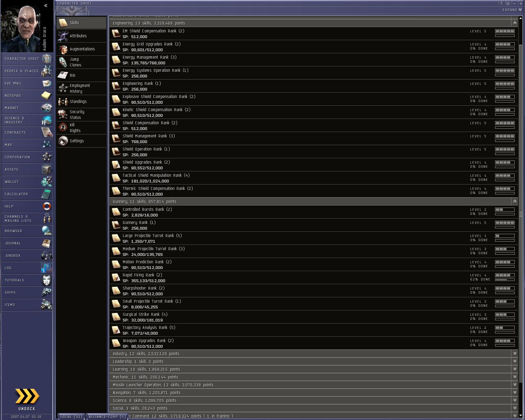Open Contracts window
The width and height of the screenshot is (525, 420).
27,132
